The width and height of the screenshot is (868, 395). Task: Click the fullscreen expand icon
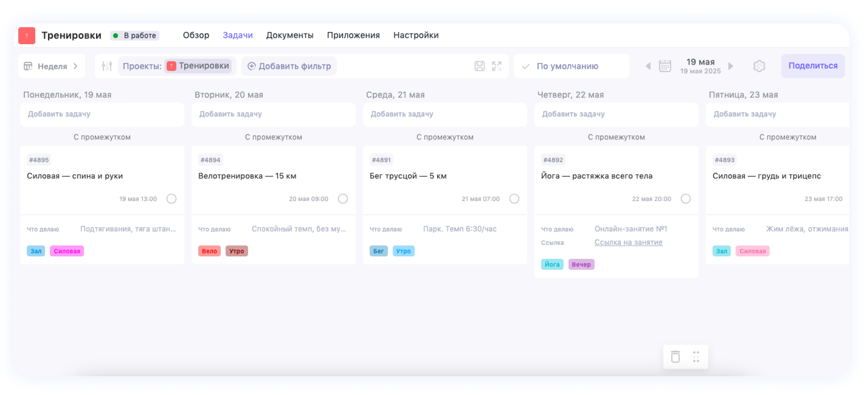coord(497,66)
